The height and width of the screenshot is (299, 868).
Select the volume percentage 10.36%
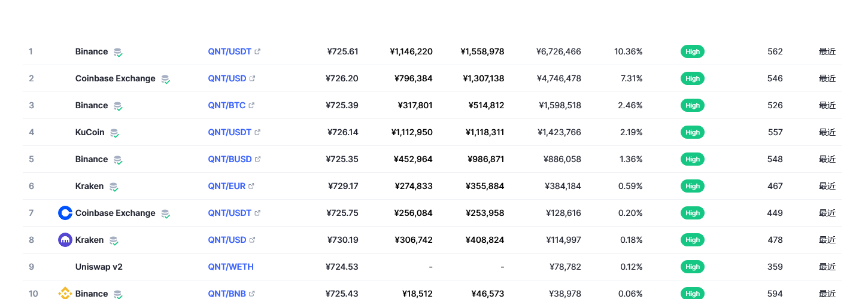click(629, 51)
